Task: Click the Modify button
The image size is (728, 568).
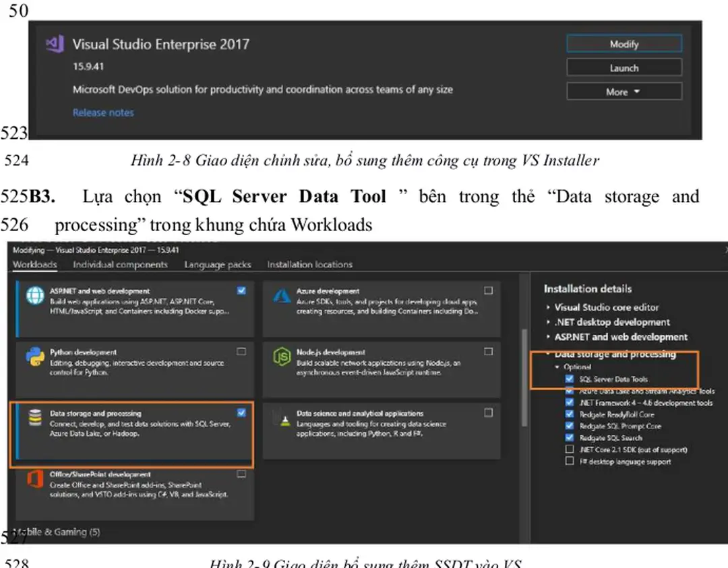Action: 624,43
